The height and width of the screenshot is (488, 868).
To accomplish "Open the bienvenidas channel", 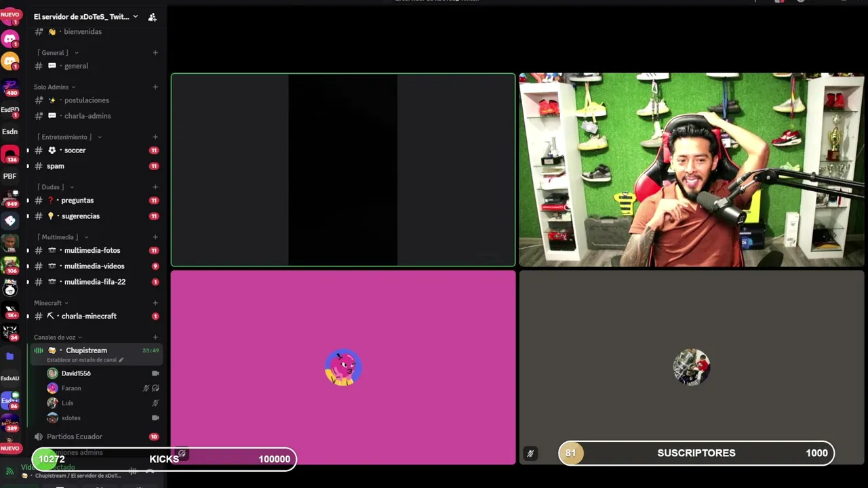I will [96, 32].
